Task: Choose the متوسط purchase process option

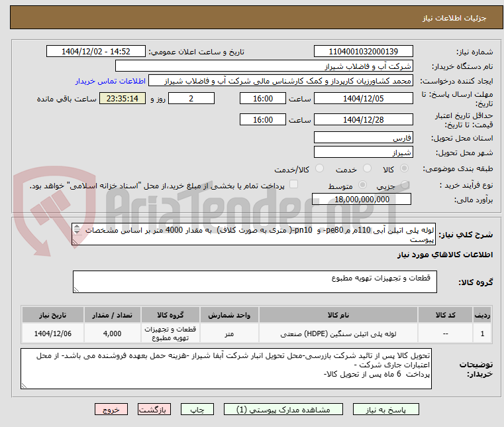Action: [362, 185]
